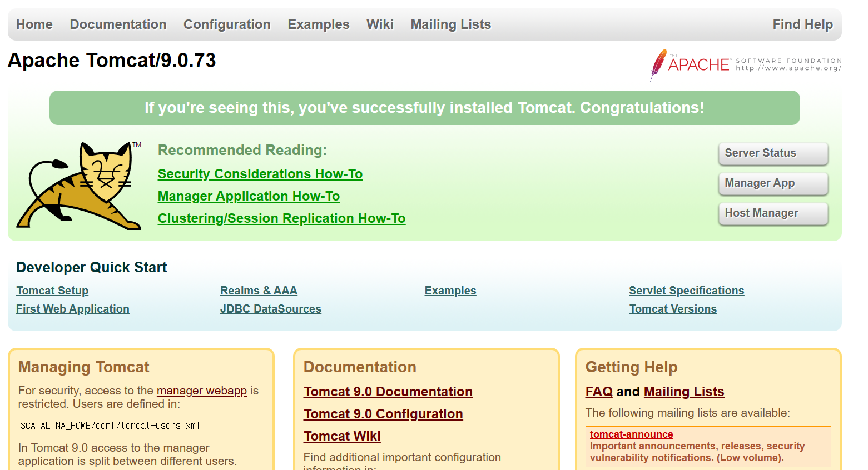Open the Servlet Specifications link
This screenshot has width=868, height=470.
pos(686,291)
